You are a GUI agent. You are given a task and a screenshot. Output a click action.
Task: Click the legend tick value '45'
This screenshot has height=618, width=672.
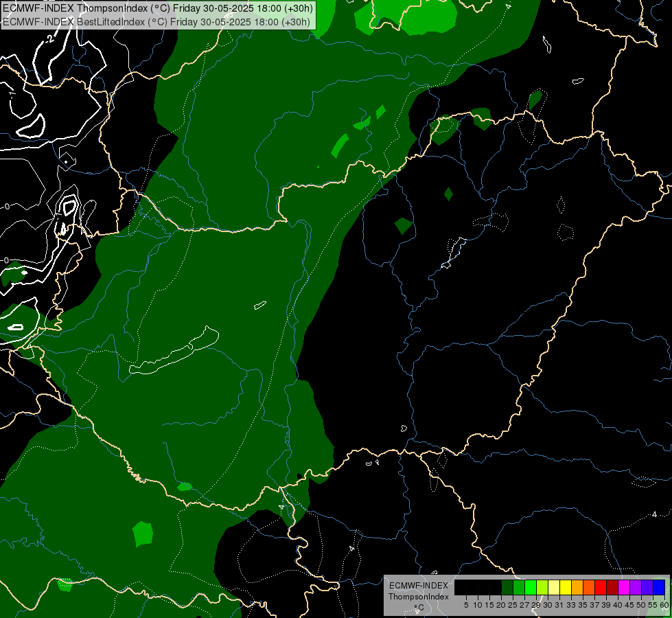tap(629, 605)
